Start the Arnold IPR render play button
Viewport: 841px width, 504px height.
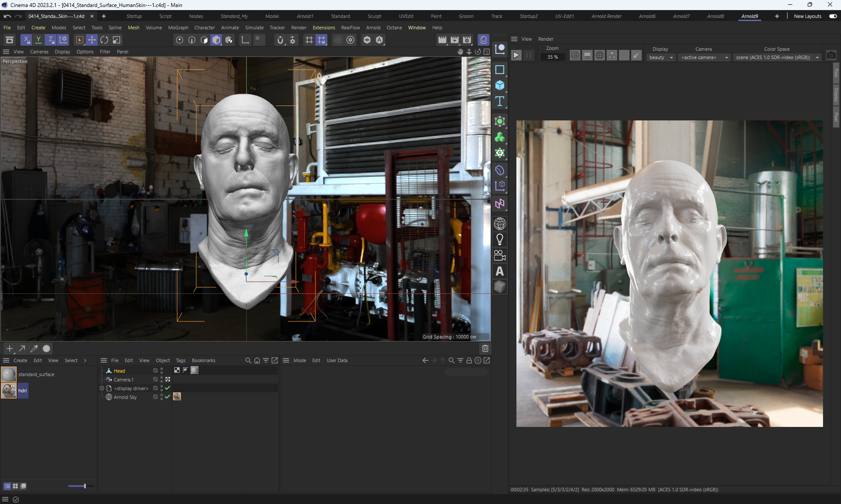(x=516, y=56)
